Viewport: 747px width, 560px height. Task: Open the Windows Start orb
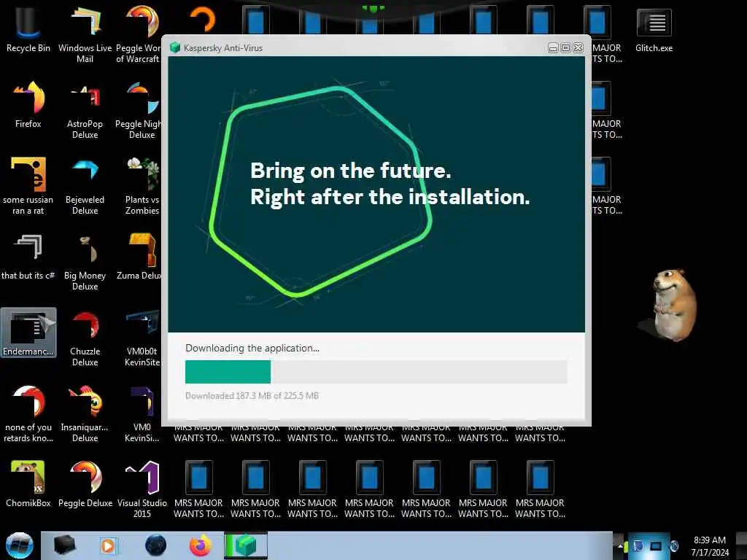coord(20,545)
